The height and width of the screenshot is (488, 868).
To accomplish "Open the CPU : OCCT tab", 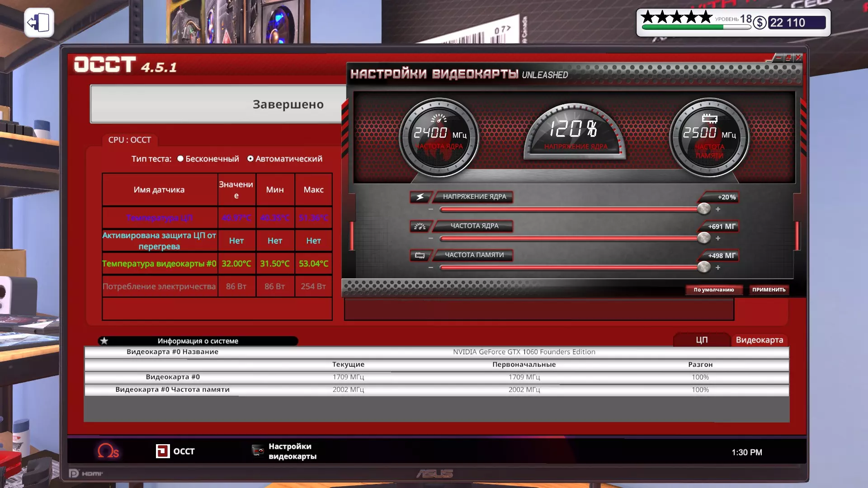I will (x=129, y=140).
